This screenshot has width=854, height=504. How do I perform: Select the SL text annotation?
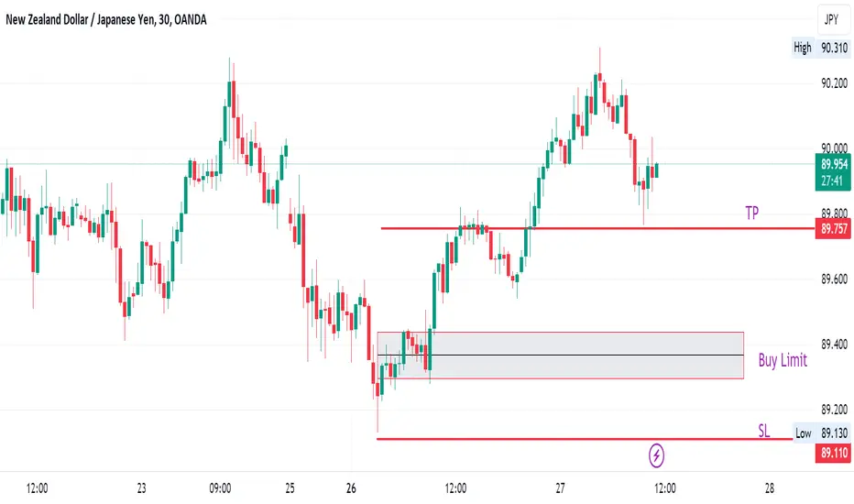764,431
